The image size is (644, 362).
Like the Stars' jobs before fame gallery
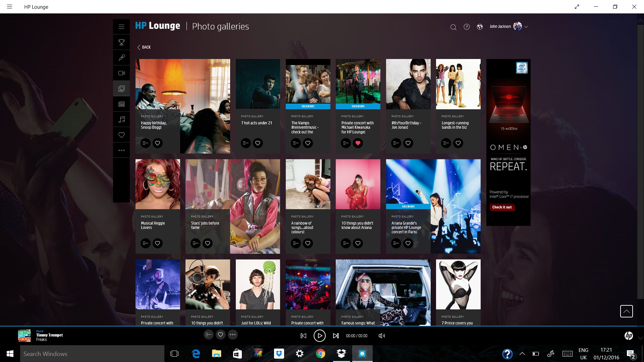pyautogui.click(x=208, y=243)
